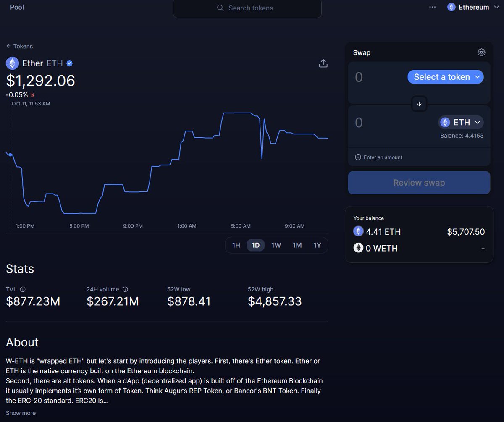504x422 pixels.
Task: Click the $1,292.06 price value
Action: pos(40,81)
